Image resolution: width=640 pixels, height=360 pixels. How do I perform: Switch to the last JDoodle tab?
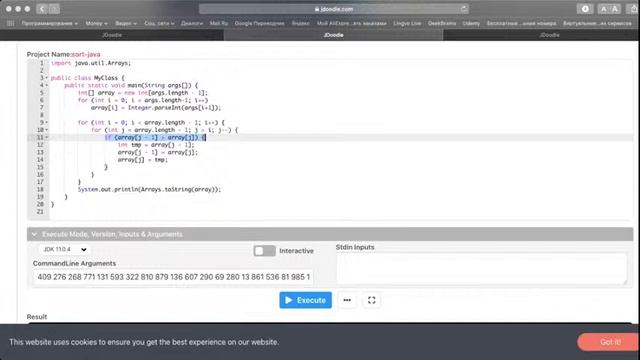tap(549, 35)
